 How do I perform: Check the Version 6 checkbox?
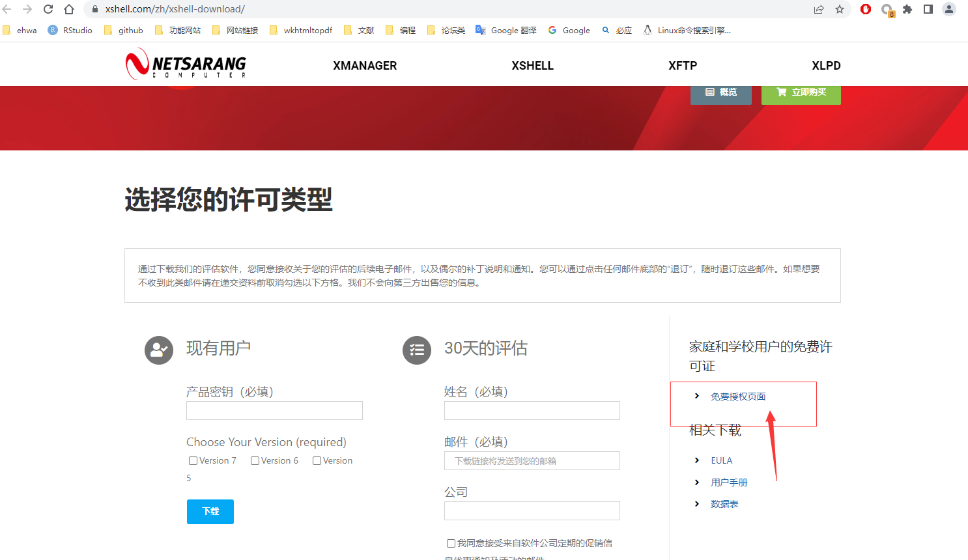click(x=255, y=460)
